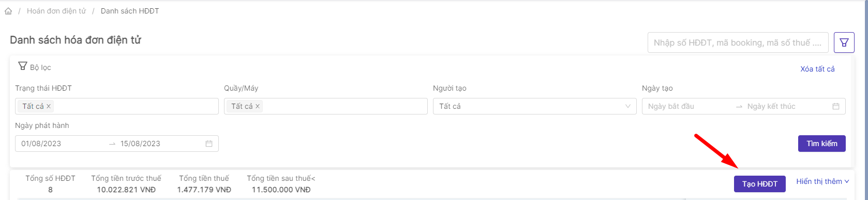Open calendar icon in Ngày phát hành field
The image size is (868, 200).
209,144
